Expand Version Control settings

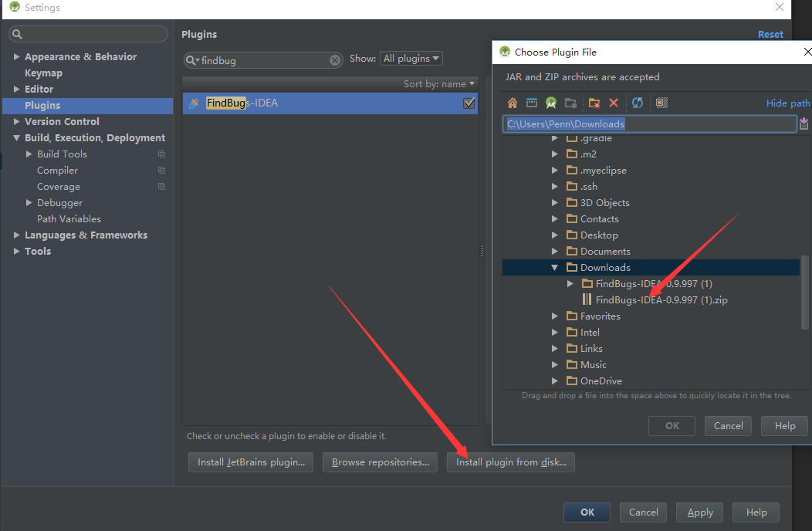[x=16, y=121]
